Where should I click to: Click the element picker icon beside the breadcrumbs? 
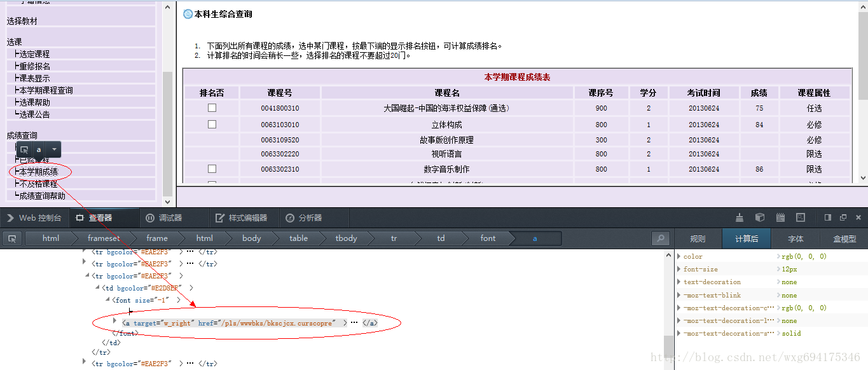[11, 238]
